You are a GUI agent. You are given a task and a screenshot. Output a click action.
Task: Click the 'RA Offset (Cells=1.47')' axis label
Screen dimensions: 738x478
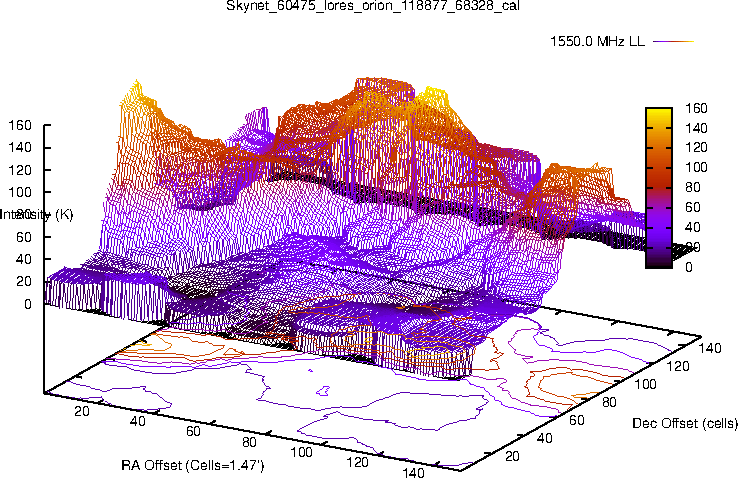coord(193,466)
